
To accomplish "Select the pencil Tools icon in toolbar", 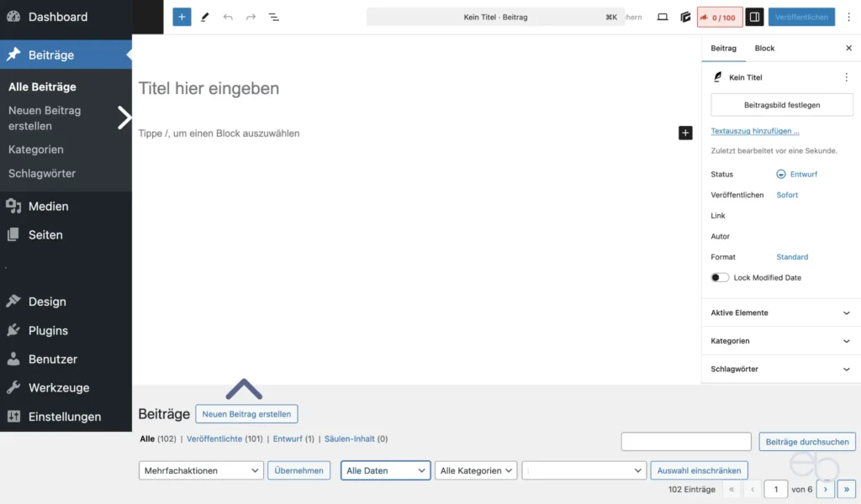I will click(205, 17).
